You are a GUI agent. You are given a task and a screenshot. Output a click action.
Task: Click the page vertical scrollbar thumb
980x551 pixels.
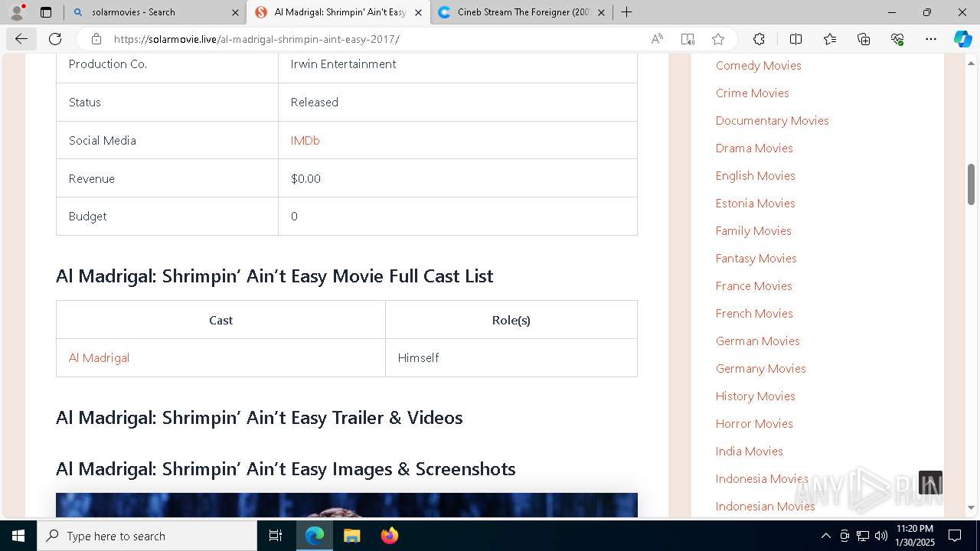(972, 184)
